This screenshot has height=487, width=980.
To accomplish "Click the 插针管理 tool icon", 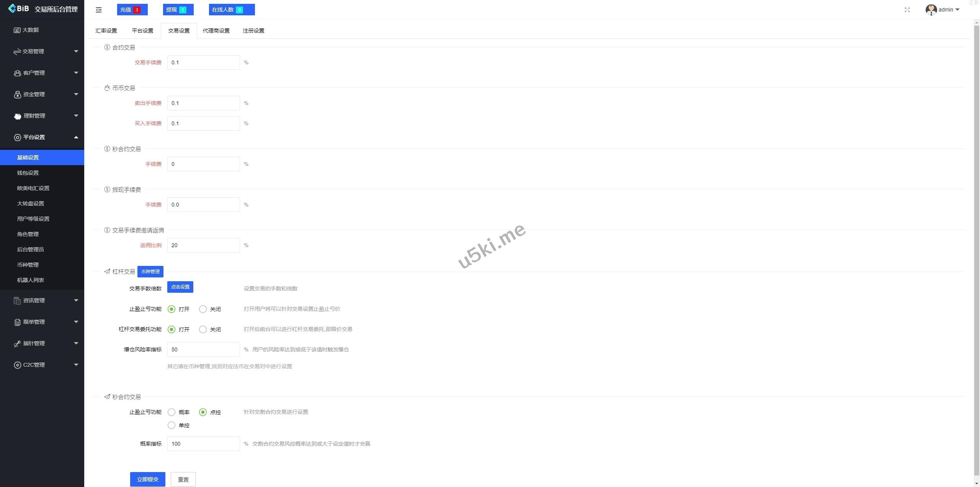I will click(17, 344).
